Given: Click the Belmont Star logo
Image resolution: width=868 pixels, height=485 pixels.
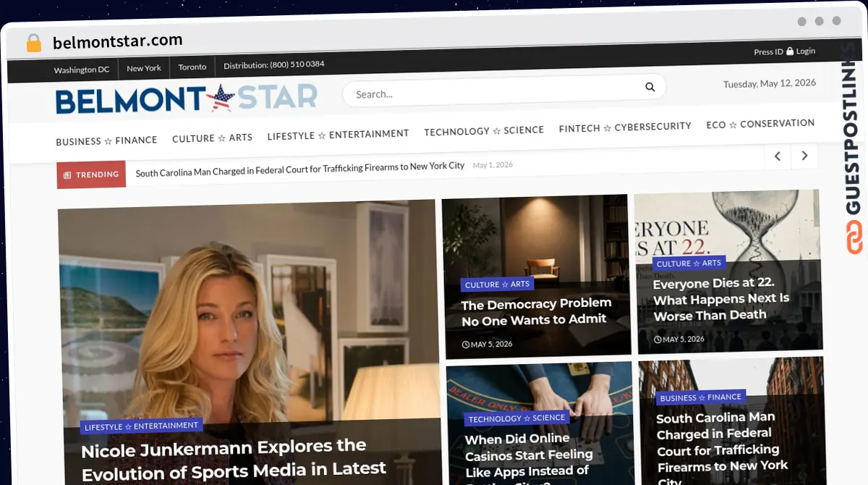Looking at the screenshot, I should click(187, 99).
